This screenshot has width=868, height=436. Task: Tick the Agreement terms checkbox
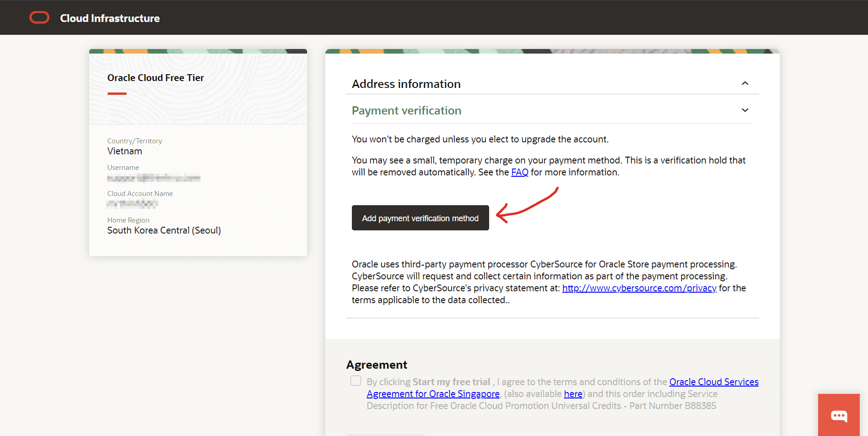356,381
